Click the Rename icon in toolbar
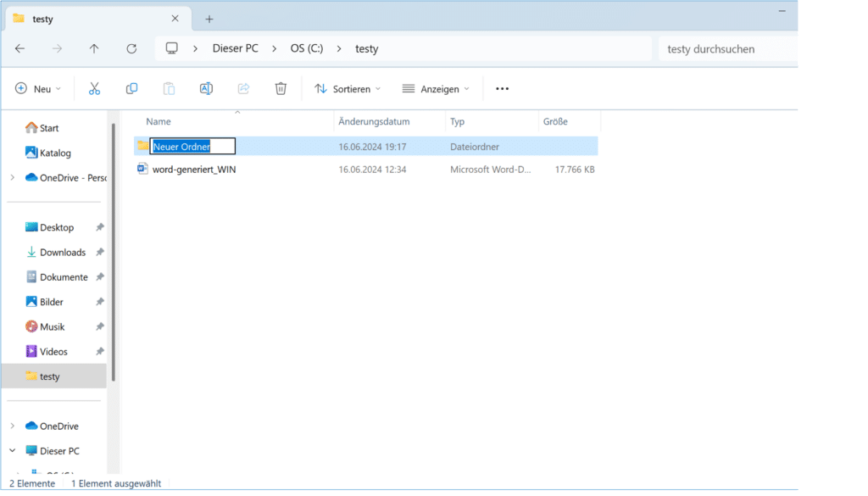The image size is (868, 496). pos(206,88)
